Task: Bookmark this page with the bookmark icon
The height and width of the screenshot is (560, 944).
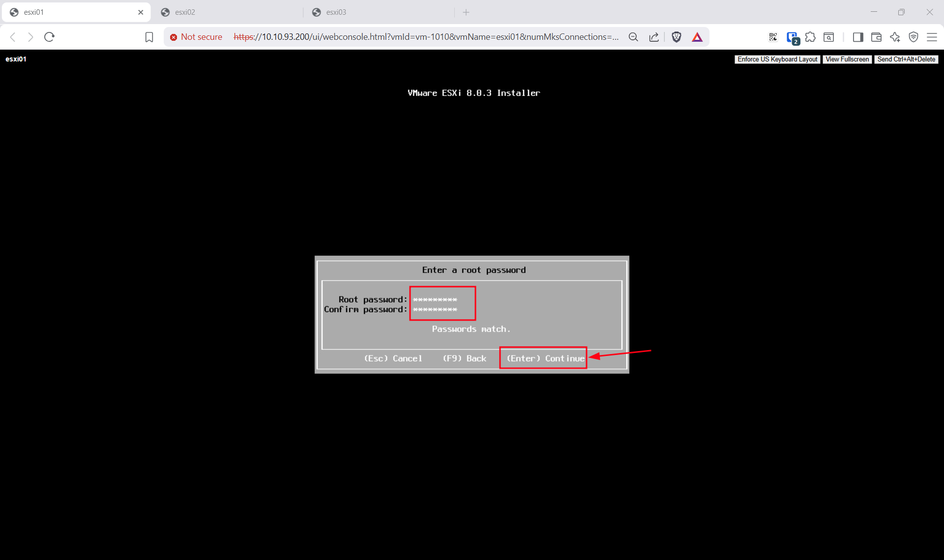Action: point(149,37)
